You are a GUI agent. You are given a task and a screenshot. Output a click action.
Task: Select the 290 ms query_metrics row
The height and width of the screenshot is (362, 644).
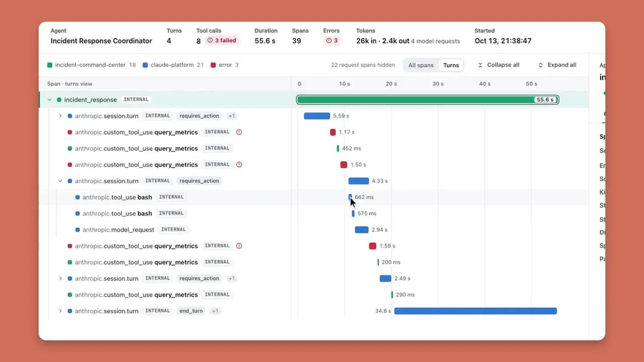tap(314, 295)
